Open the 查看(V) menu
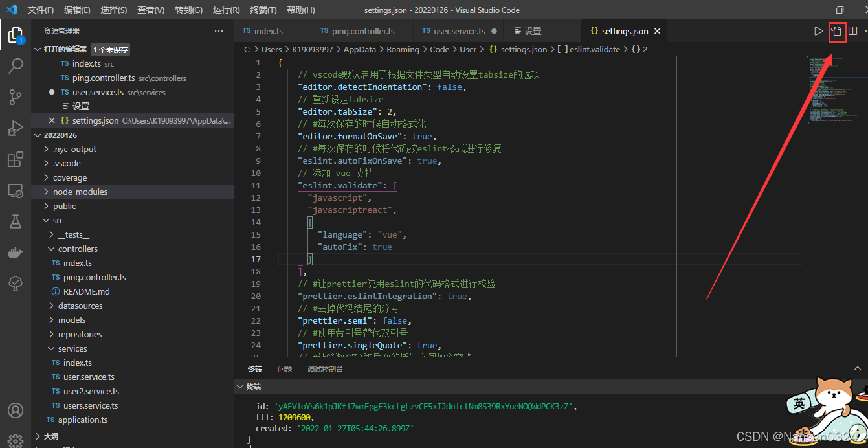 151,10
